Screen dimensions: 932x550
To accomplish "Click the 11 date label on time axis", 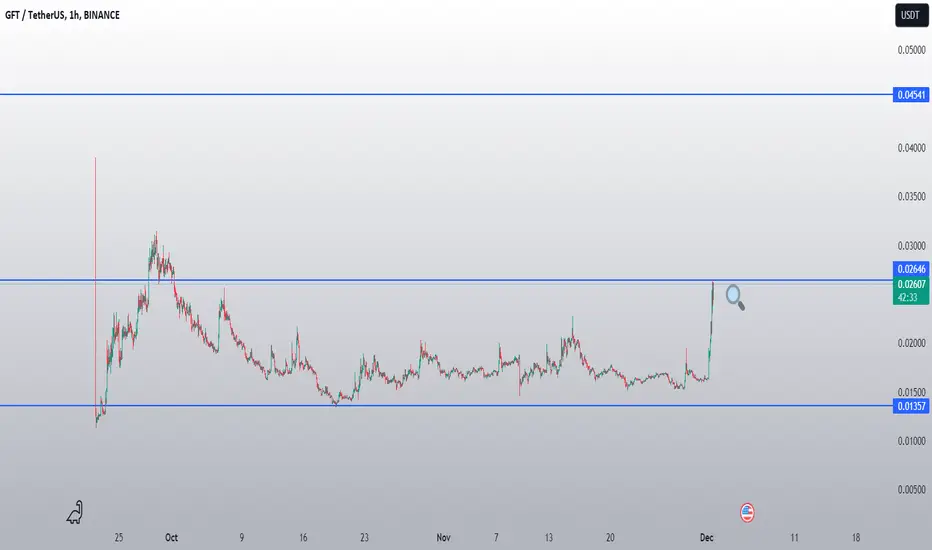I will 794,538.
